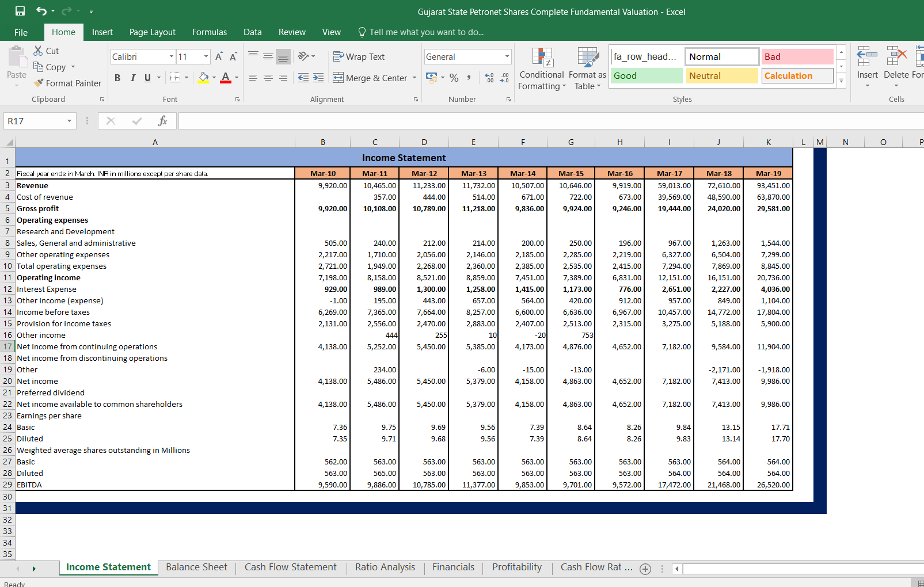This screenshot has width=924, height=587.
Task: Click the Decrease Font Size icon
Action: (x=233, y=56)
